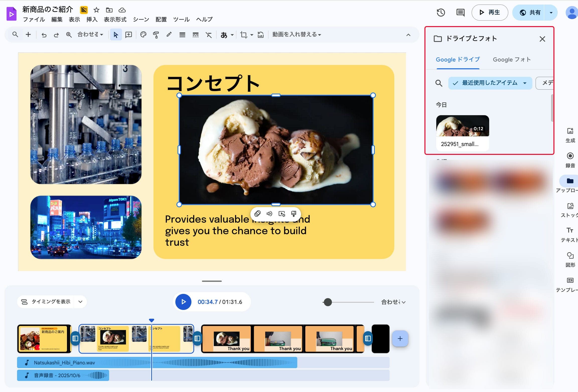
Task: Open the comments panel icon
Action: coord(460,12)
